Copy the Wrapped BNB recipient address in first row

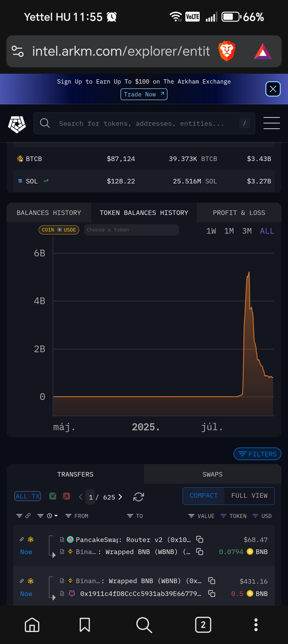point(200,551)
